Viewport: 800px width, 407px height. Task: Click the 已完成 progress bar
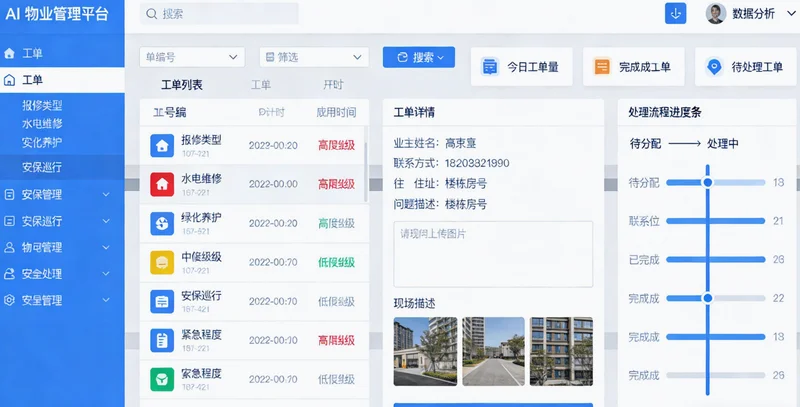click(716, 260)
